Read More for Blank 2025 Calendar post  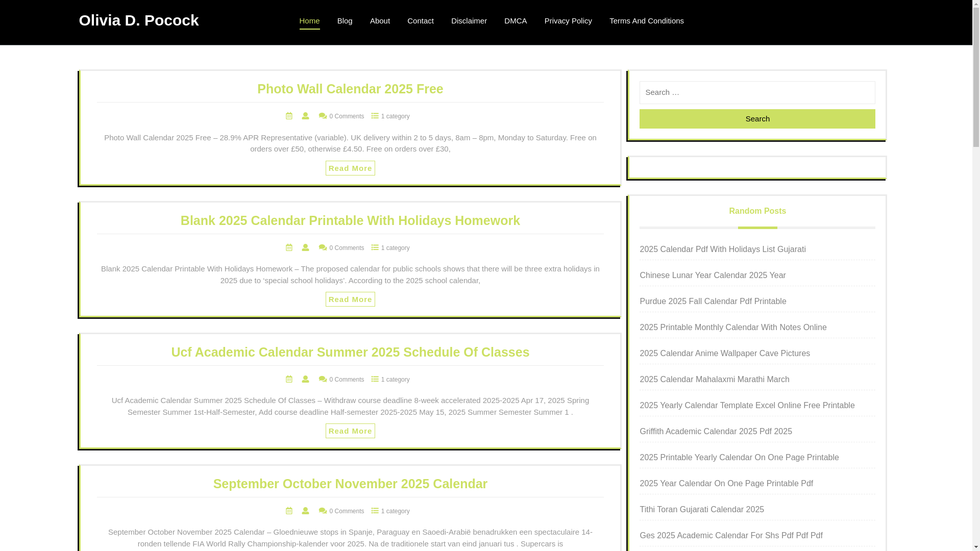350,299
